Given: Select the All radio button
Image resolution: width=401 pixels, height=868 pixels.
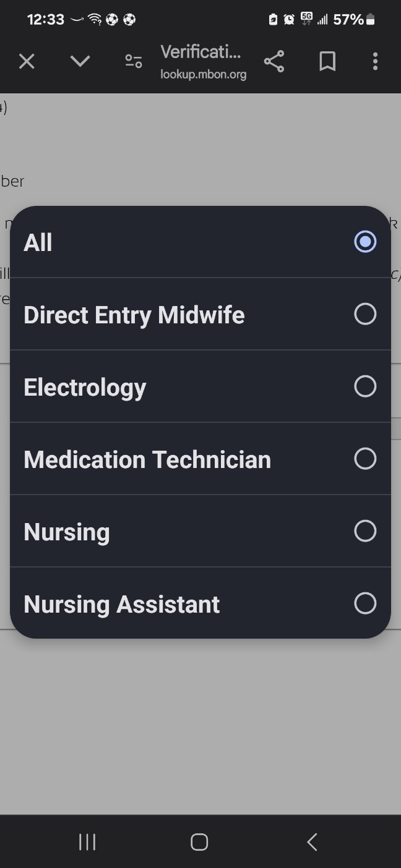Looking at the screenshot, I should coord(365,242).
